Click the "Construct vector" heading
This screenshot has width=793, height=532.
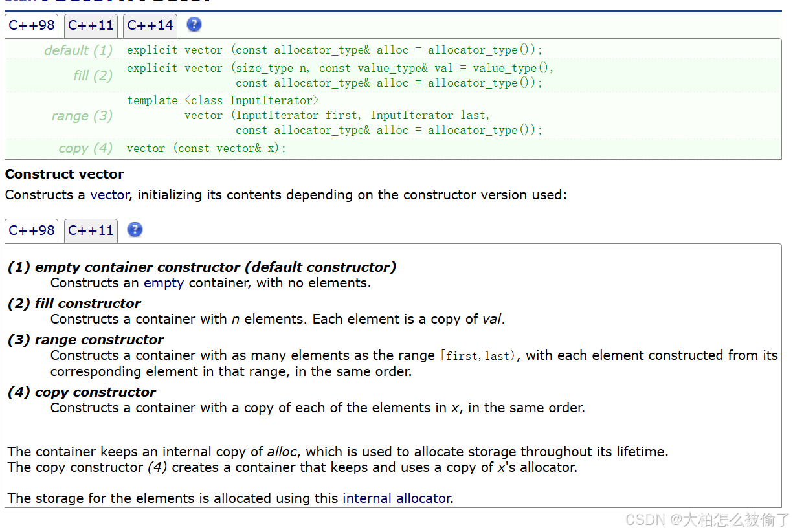click(x=64, y=174)
